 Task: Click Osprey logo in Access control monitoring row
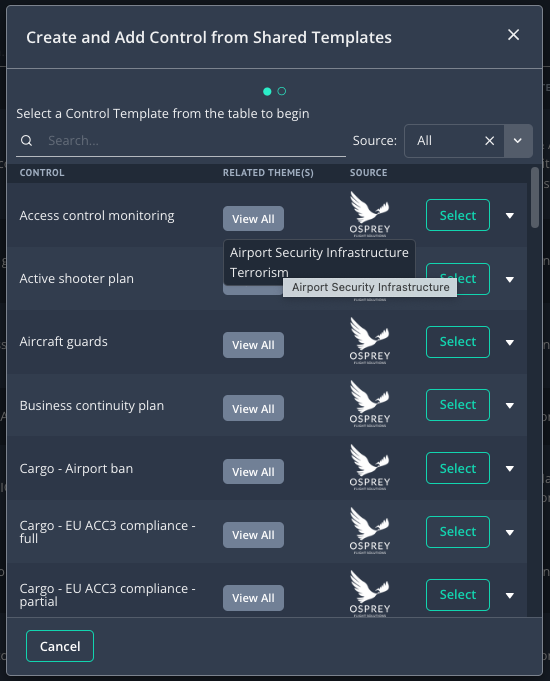[370, 215]
